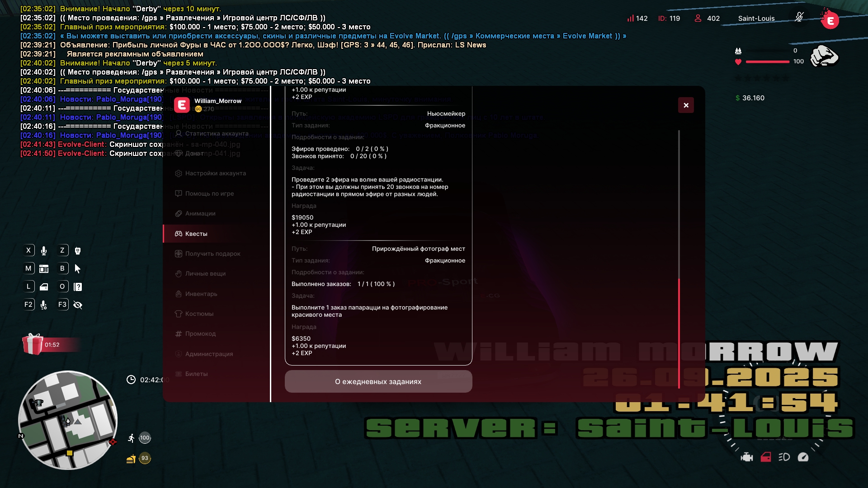Close the quest menu window
The width and height of the screenshot is (868, 488).
(x=686, y=105)
